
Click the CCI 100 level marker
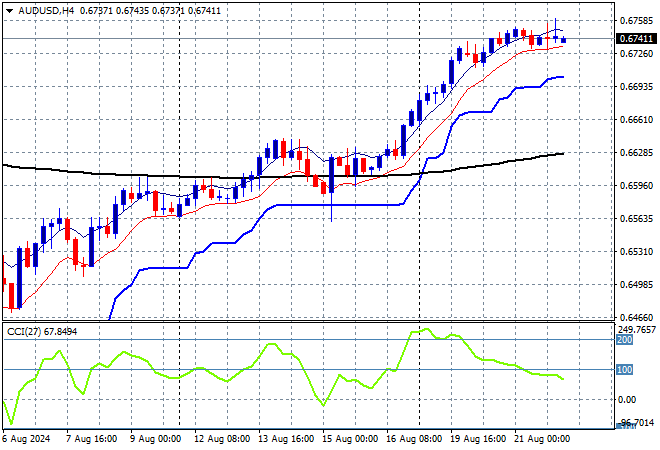[x=625, y=370]
